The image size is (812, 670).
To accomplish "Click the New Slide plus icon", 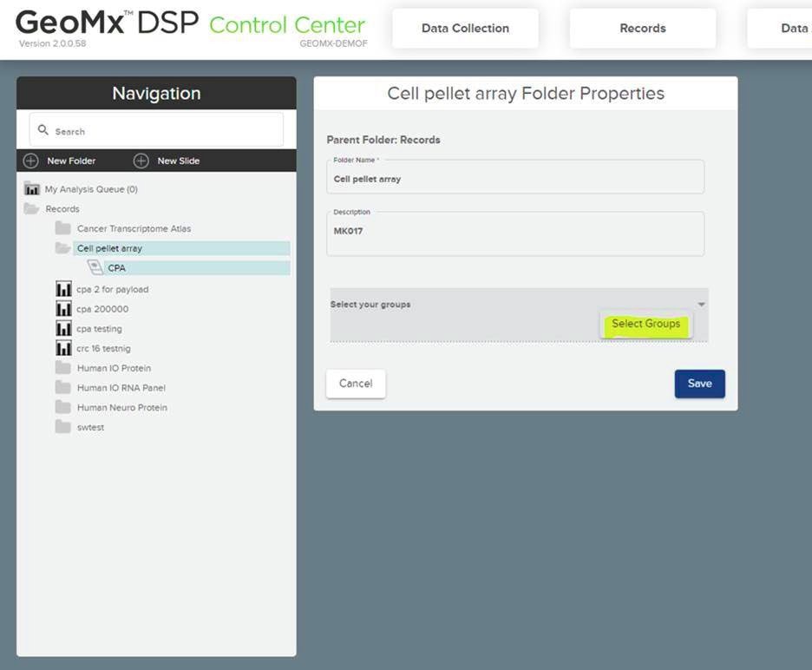I will [141, 161].
